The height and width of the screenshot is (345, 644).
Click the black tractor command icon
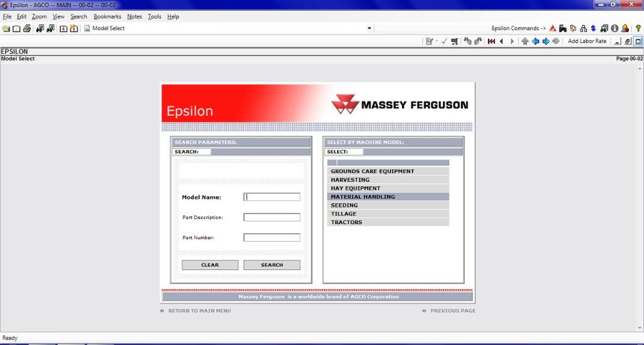(563, 28)
